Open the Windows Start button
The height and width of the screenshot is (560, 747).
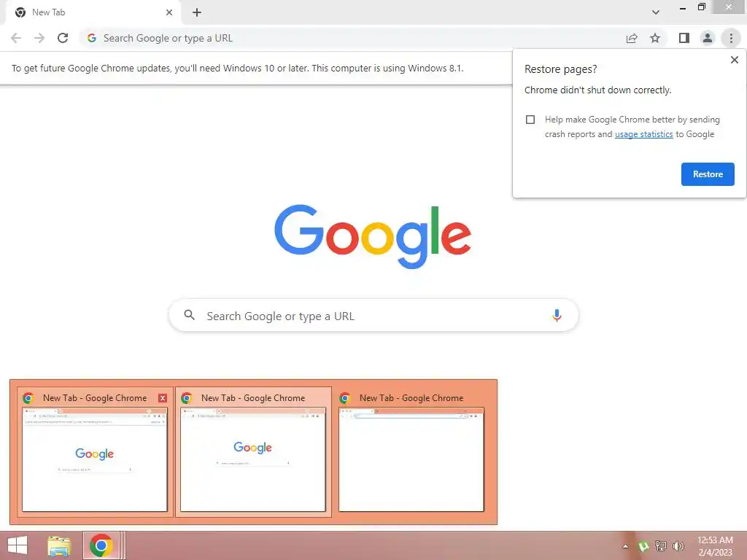pos(18,545)
